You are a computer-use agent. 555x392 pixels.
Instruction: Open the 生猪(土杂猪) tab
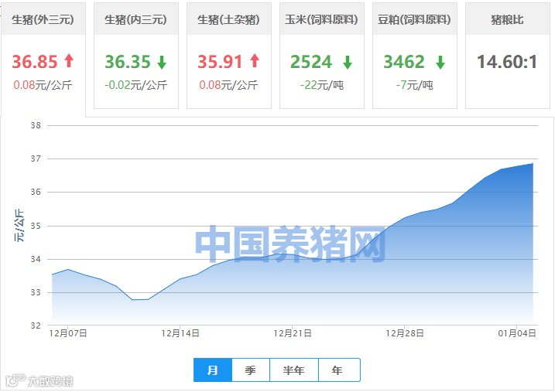click(x=228, y=56)
